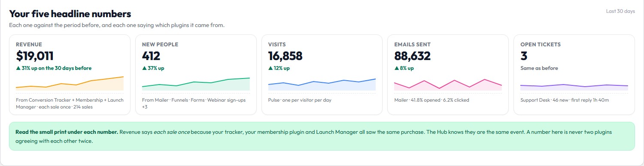Click the "OPEN TICKETS" card label
Image resolution: width=644 pixels, height=166 pixels.
[x=541, y=45]
